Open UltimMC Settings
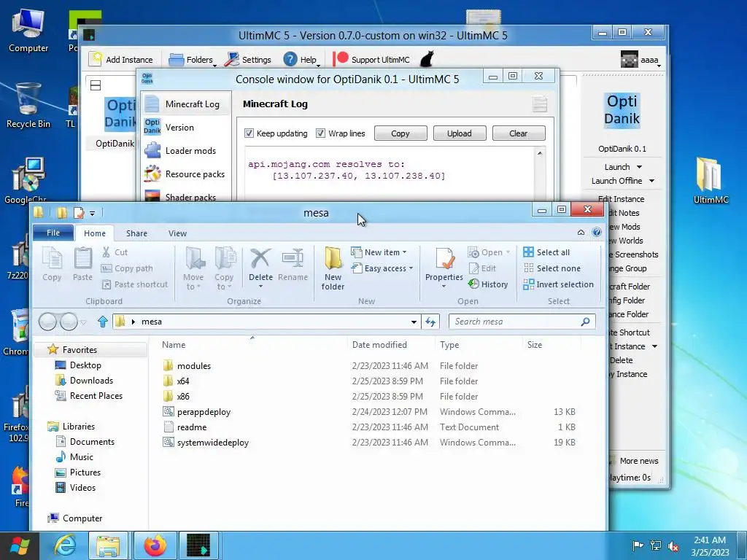This screenshot has height=560, width=747. [x=248, y=60]
